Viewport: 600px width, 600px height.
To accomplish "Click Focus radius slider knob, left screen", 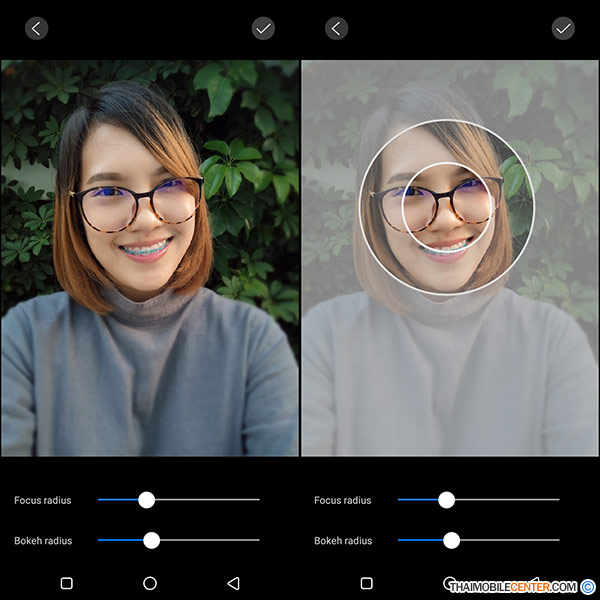I will click(x=147, y=500).
